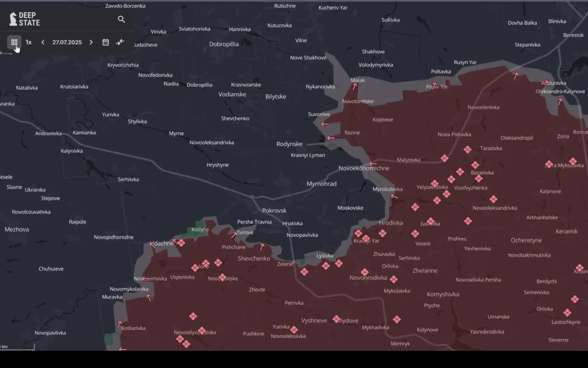Viewport: 588px width, 368px height.
Task: Go to the previous date
Action: [43, 42]
